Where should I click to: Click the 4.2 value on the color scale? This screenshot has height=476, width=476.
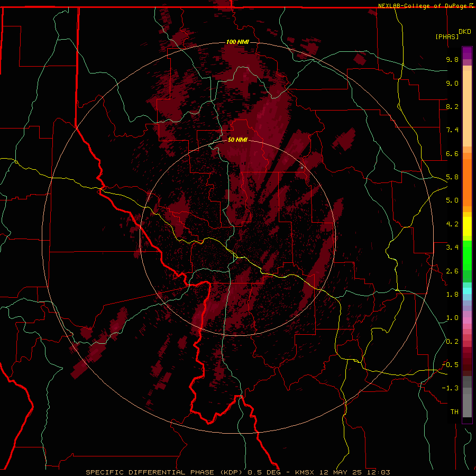click(452, 224)
